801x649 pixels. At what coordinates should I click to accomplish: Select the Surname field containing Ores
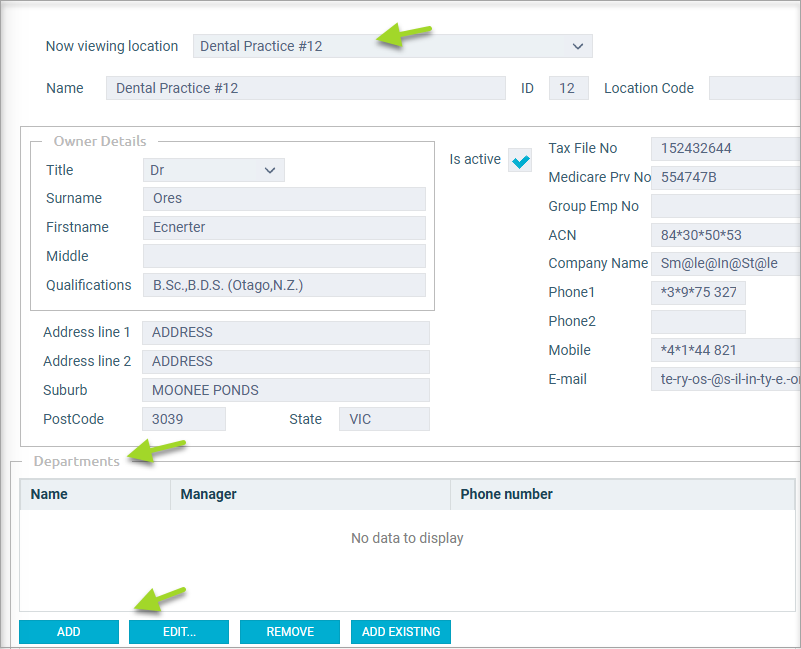(284, 198)
